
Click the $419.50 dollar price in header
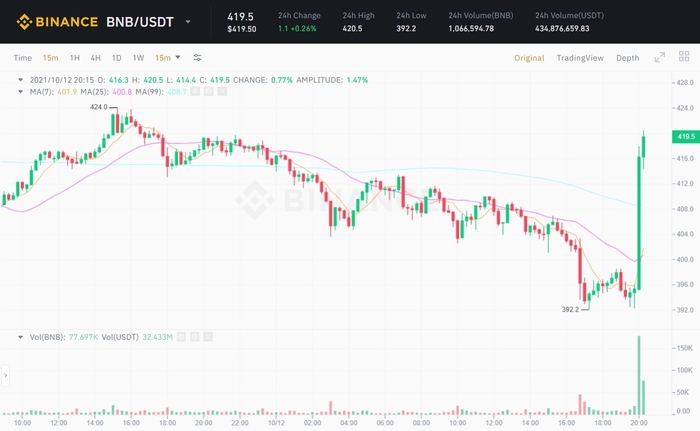click(242, 29)
